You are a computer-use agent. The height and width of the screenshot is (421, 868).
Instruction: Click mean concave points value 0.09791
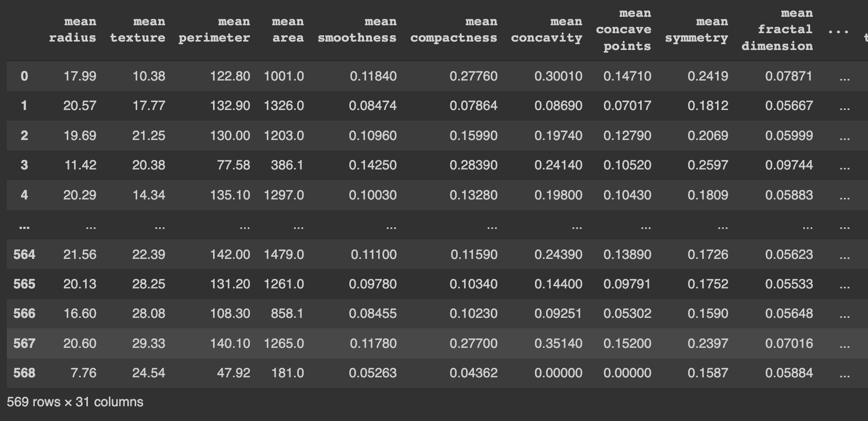click(628, 284)
